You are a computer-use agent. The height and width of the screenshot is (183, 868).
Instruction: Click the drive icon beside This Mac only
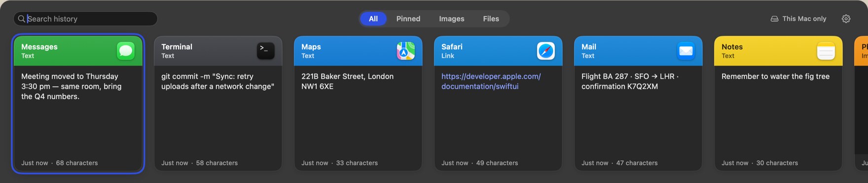tap(774, 19)
